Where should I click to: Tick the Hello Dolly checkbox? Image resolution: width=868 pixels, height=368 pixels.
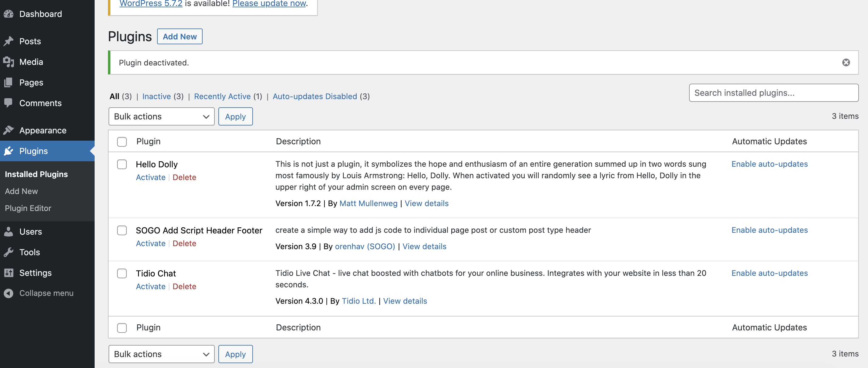pos(122,164)
